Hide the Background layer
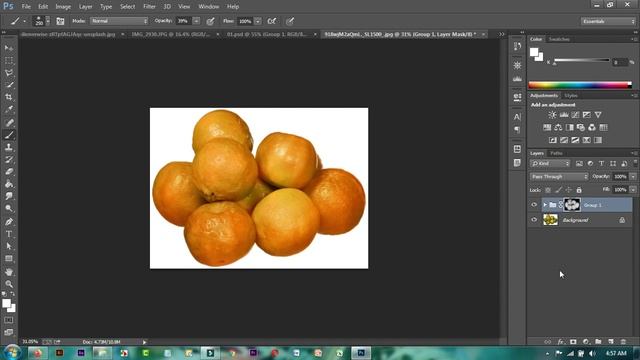The image size is (640, 360). (x=534, y=220)
